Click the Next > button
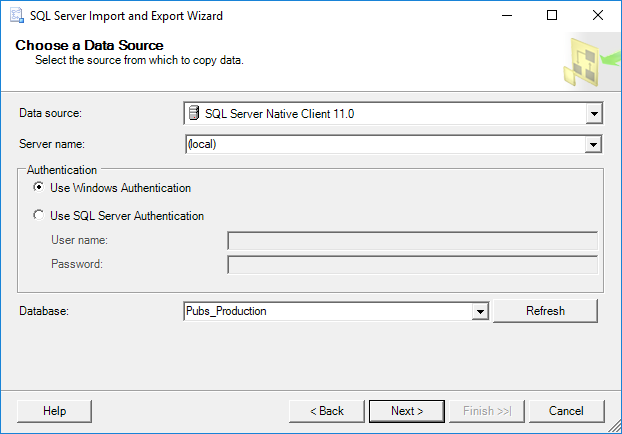This screenshot has width=622, height=434. 407,411
